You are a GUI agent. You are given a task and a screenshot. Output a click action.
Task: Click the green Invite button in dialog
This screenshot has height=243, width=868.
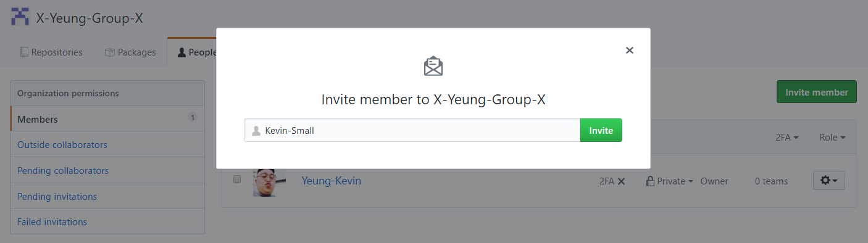pyautogui.click(x=601, y=131)
